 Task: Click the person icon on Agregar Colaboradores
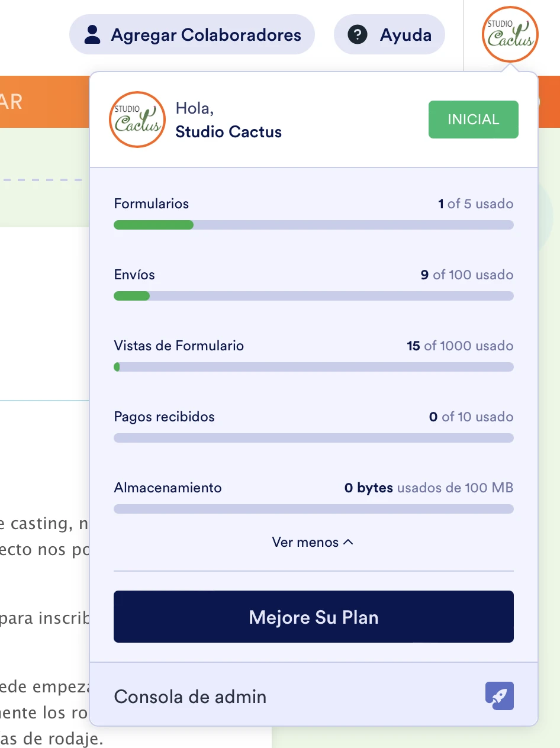coord(91,34)
